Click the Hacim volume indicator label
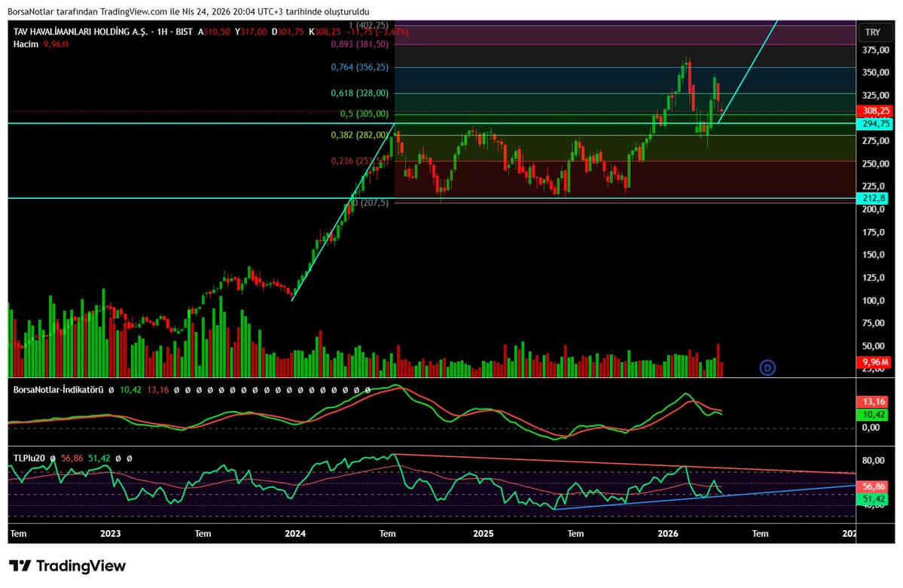This screenshot has width=903, height=588. [x=26, y=44]
